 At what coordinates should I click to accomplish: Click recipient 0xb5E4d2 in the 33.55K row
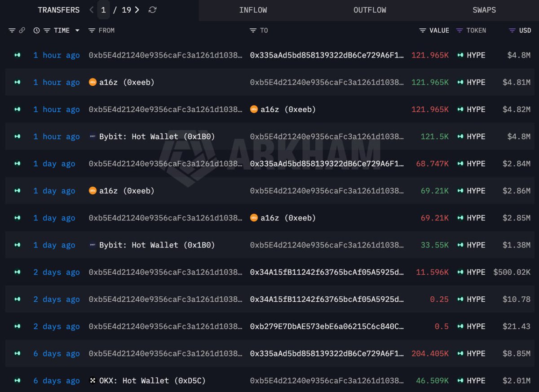[327, 245]
